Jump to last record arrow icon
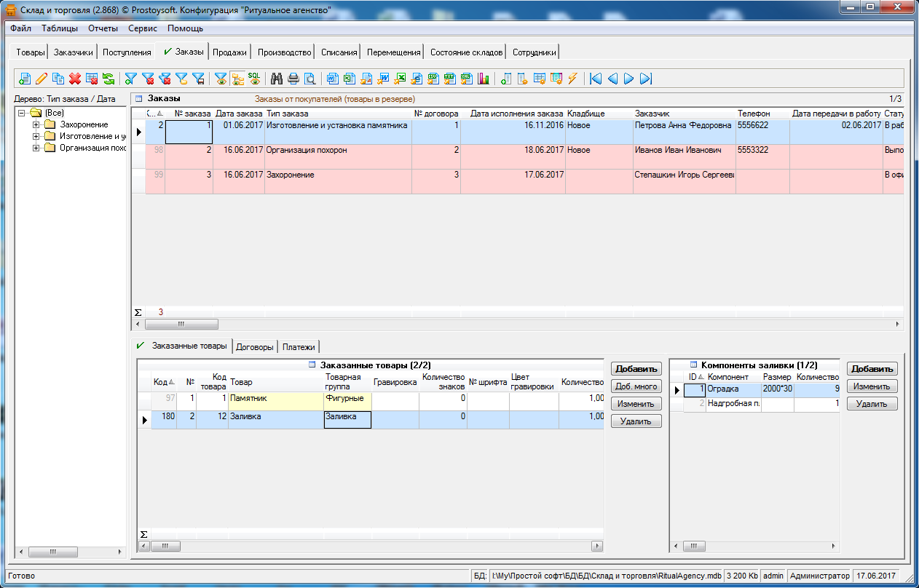Image resolution: width=919 pixels, height=588 pixels. tap(645, 79)
